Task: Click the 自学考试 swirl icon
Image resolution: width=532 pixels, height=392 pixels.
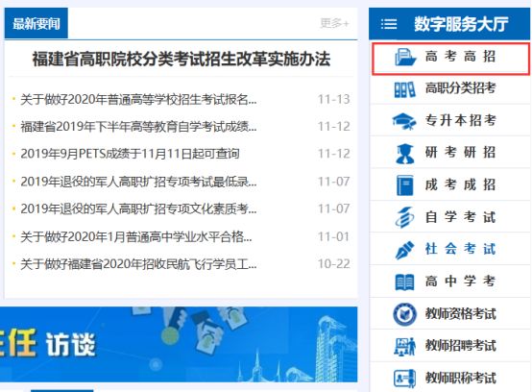Action: [x=404, y=217]
